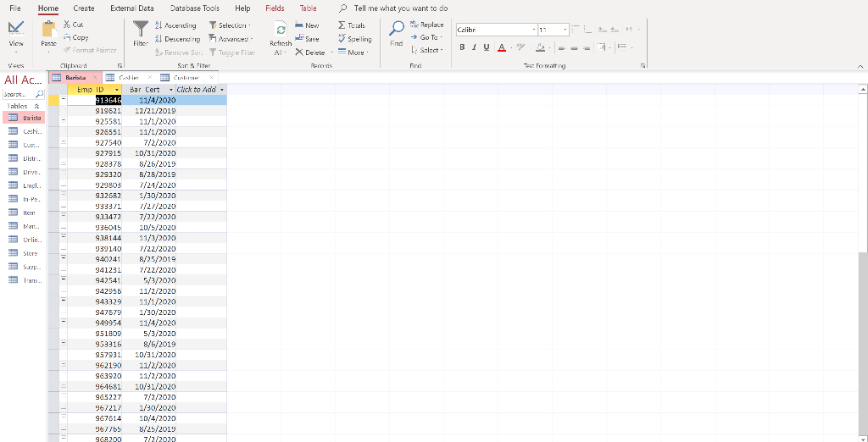Toggle Underline formatting

pos(487,47)
